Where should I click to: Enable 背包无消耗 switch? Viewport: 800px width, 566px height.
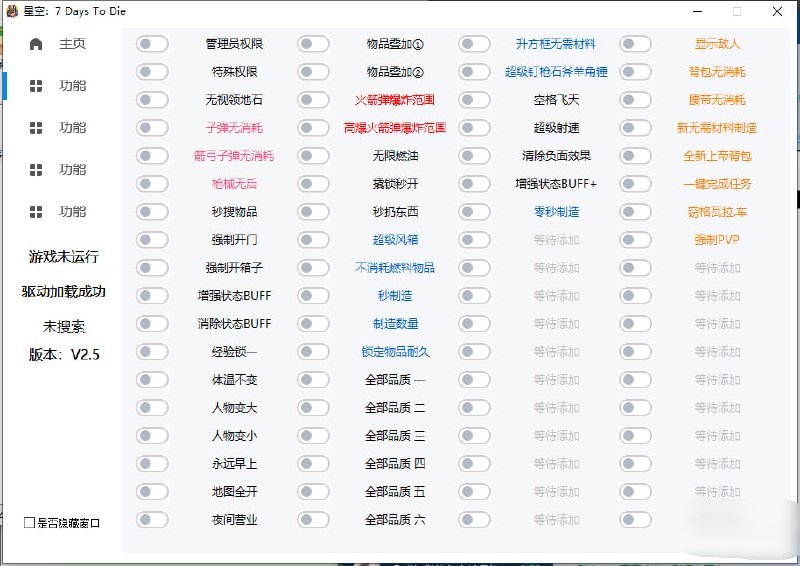[636, 72]
